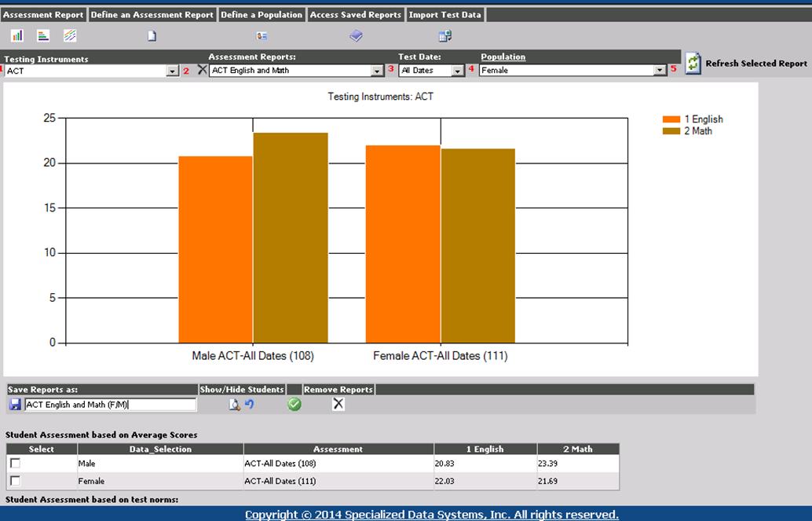The height and width of the screenshot is (521, 812).
Task: Open the Access Saved Reports tab
Action: point(356,15)
